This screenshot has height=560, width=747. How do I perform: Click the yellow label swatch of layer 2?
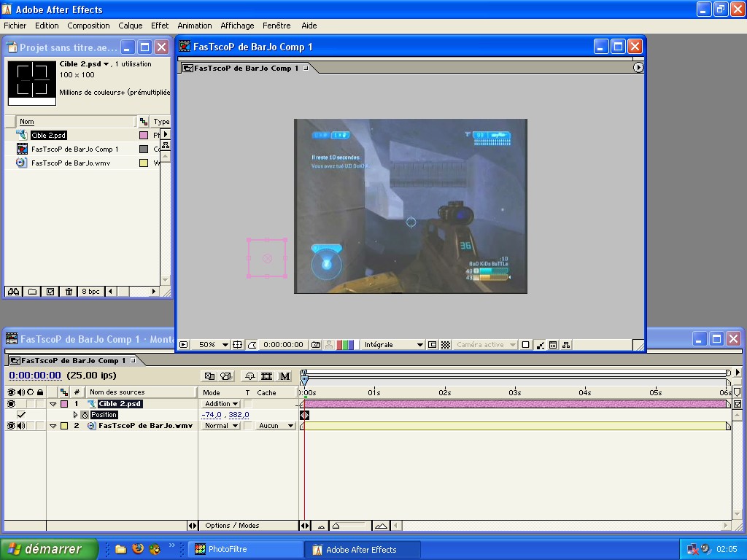(x=64, y=426)
